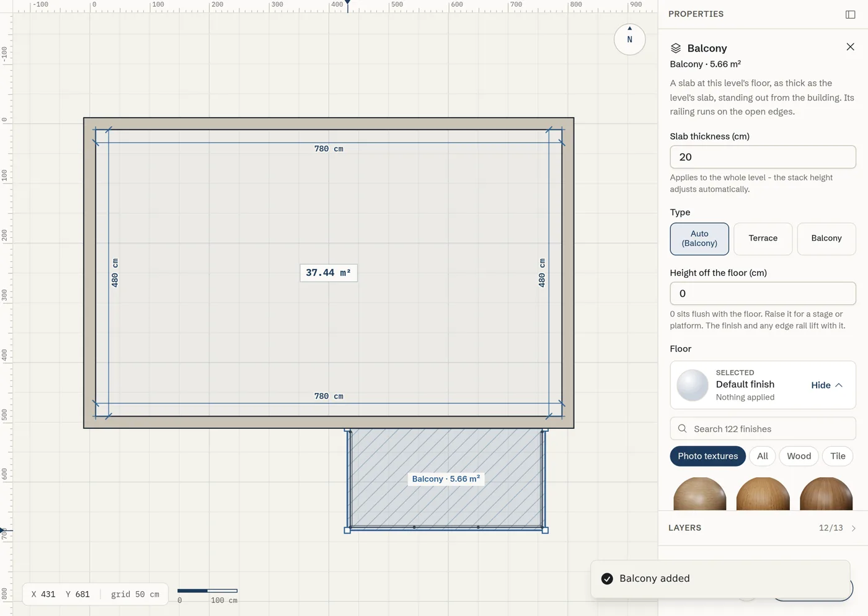Pick the first light oak wood texture

(700, 494)
